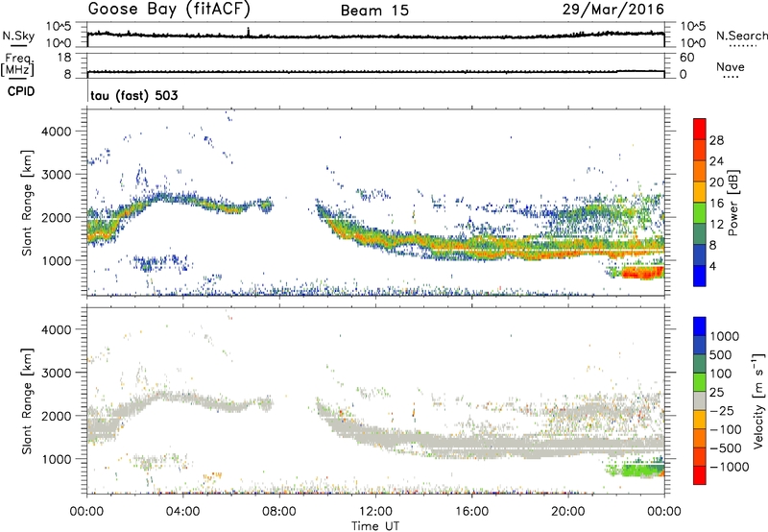The height and width of the screenshot is (532, 768).
Task: Click the N.Search label
Action: pos(741,36)
